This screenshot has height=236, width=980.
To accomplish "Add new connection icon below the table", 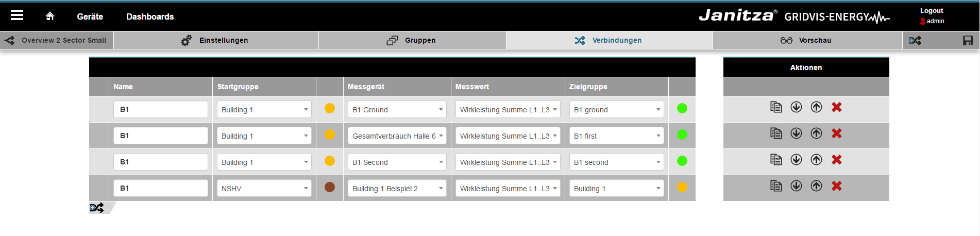I will point(97,208).
